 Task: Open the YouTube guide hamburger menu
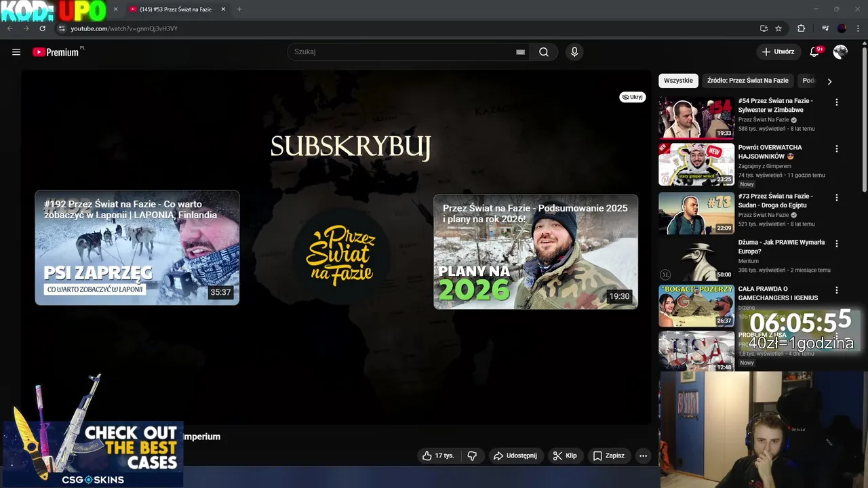point(16,52)
